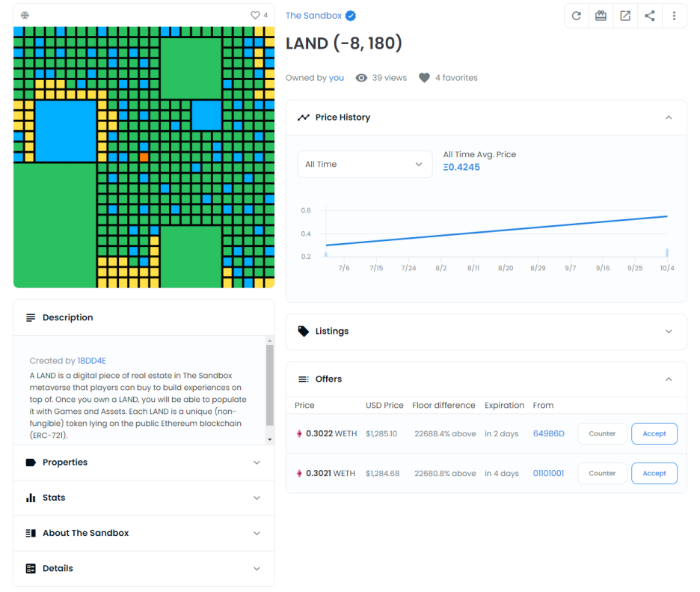Click the description scrollbar thumb
The width and height of the screenshot is (700, 592).
(x=270, y=385)
